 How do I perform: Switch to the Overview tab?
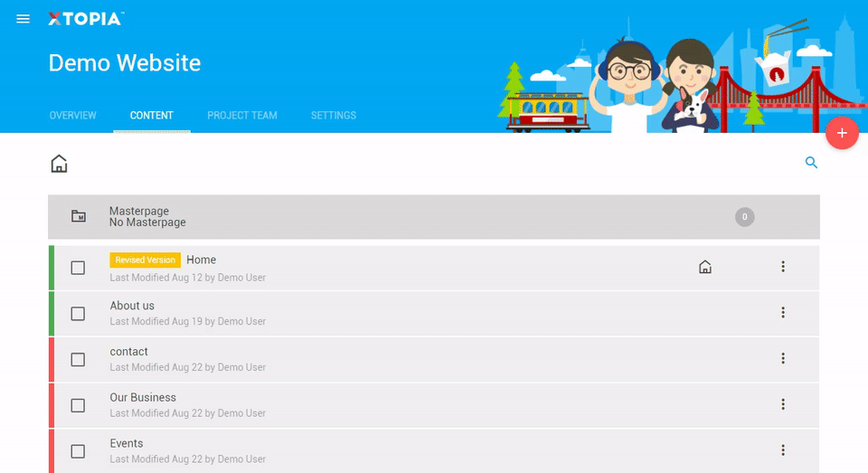coord(73,116)
